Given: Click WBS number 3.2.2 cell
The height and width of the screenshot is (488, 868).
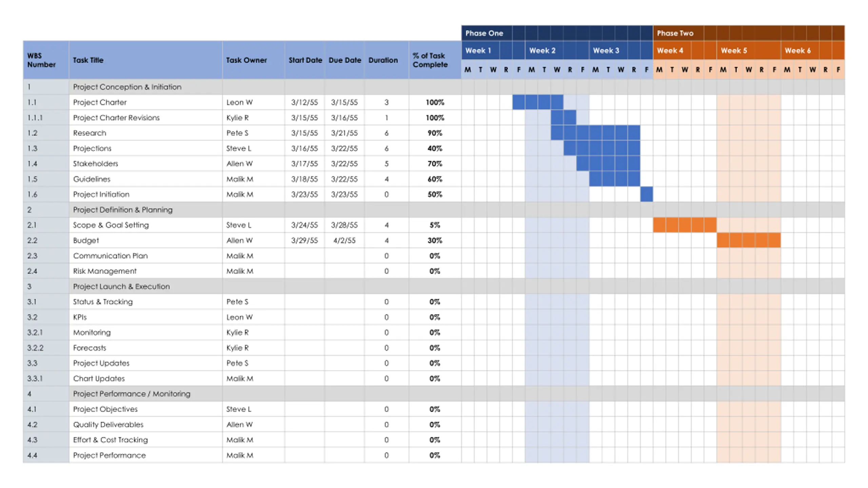Looking at the screenshot, I should (x=46, y=348).
